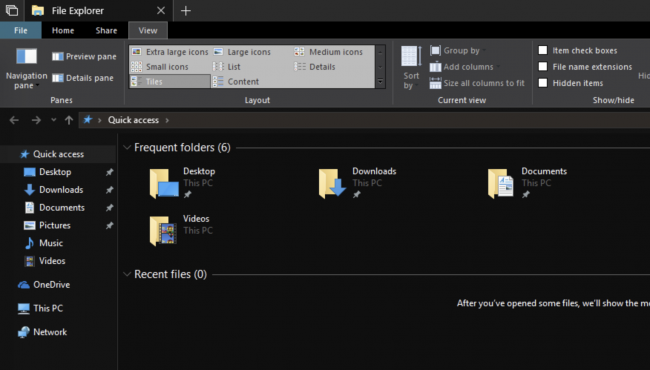Enable Hidden items checkbox
Screen dimensions: 650x370
coord(543,82)
